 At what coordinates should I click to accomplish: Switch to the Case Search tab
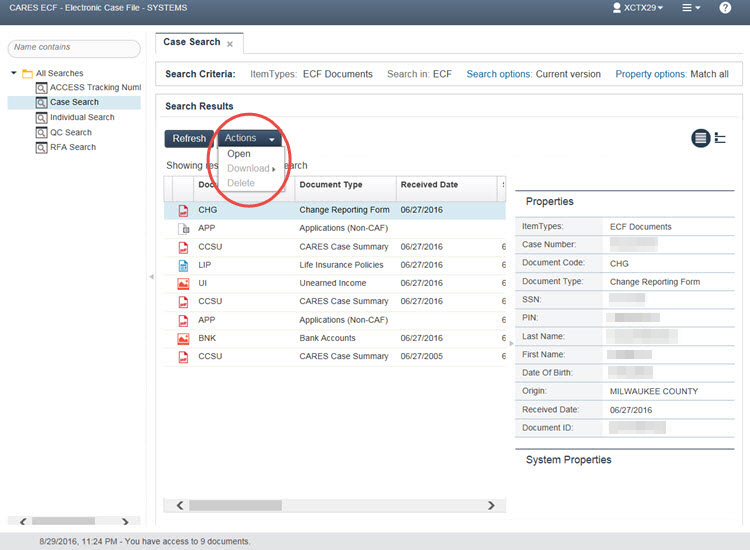click(192, 42)
